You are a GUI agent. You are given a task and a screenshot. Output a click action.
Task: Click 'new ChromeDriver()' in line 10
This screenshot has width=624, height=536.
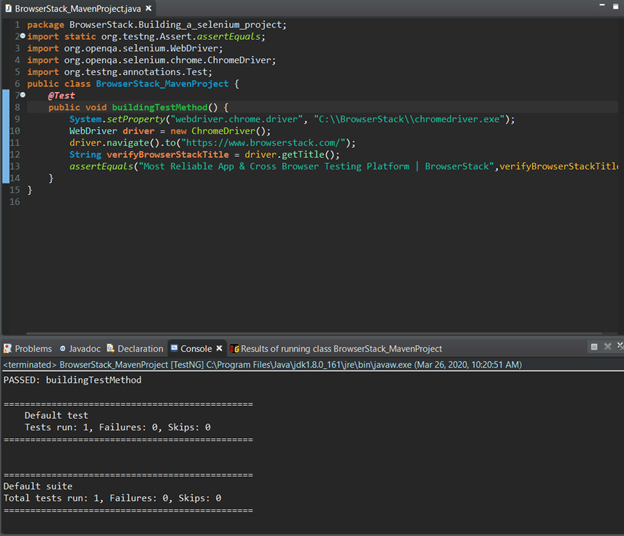point(218,131)
